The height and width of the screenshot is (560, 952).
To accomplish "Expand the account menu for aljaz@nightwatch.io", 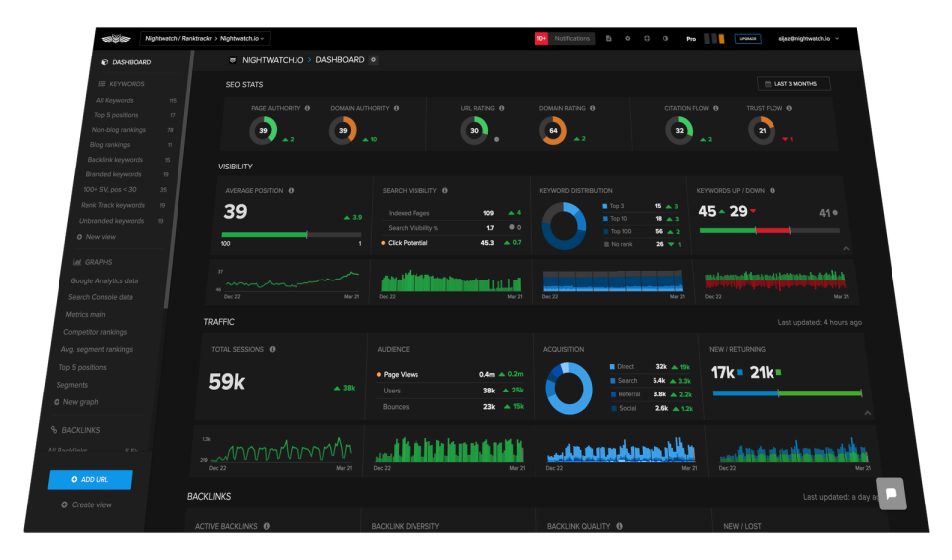I will click(808, 39).
